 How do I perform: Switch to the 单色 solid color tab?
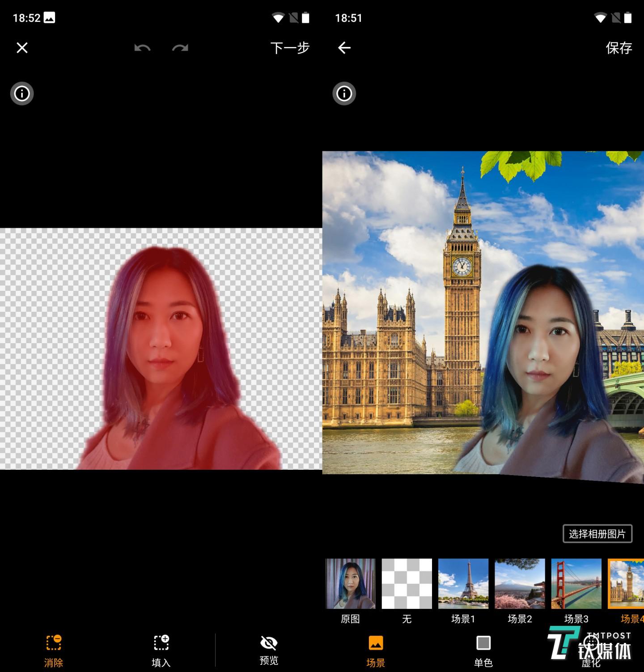click(483, 650)
